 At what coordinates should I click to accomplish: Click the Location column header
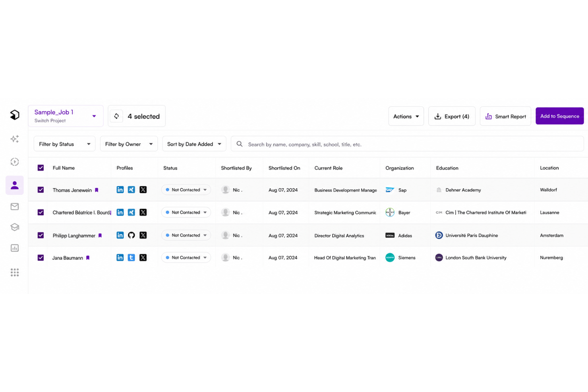click(x=549, y=168)
